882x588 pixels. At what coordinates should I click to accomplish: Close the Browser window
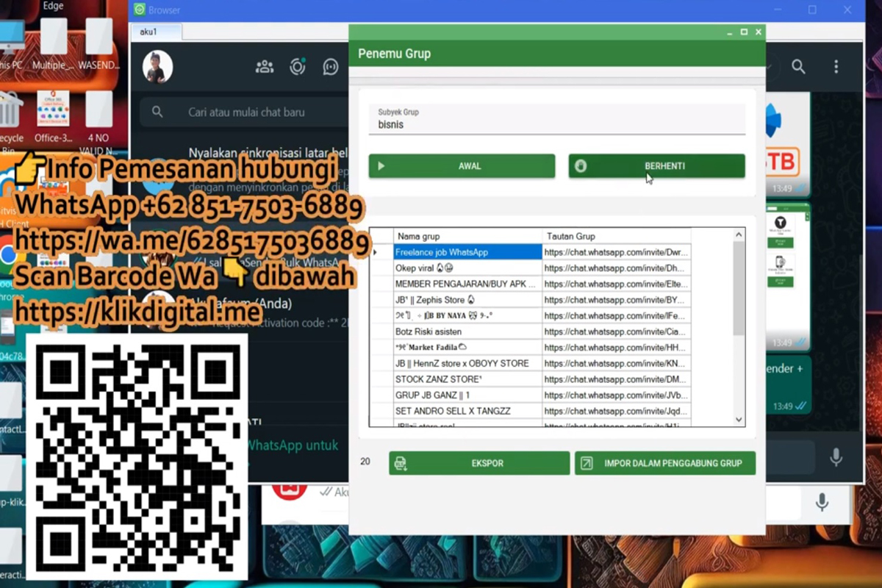[847, 10]
